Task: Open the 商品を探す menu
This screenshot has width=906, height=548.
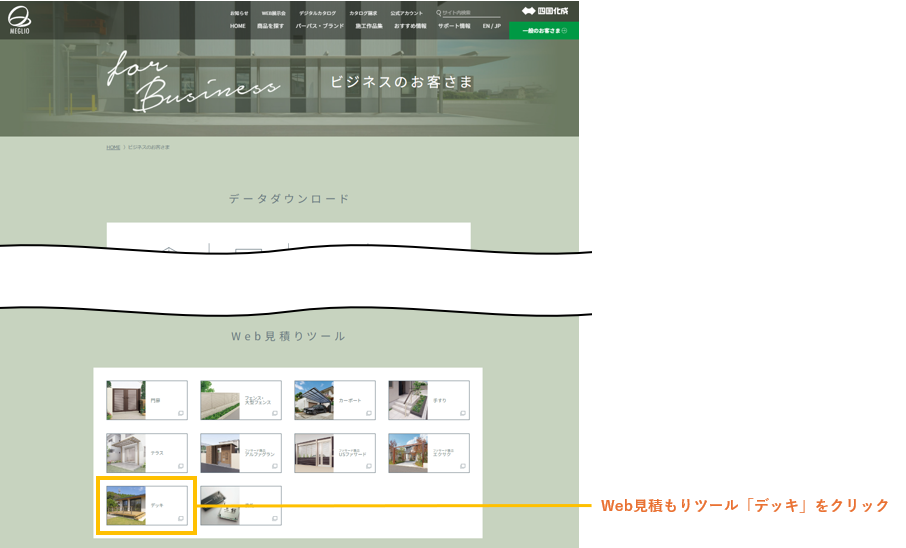Action: (270, 26)
